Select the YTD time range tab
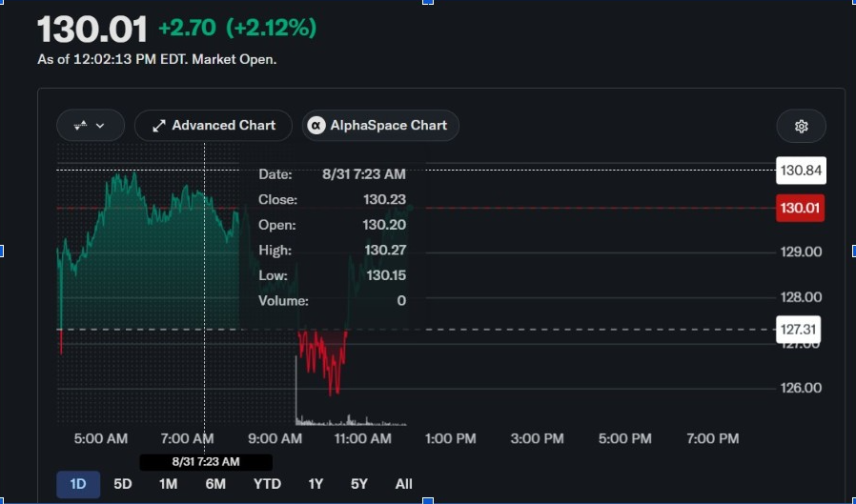This screenshot has height=504, width=856. pos(268,484)
